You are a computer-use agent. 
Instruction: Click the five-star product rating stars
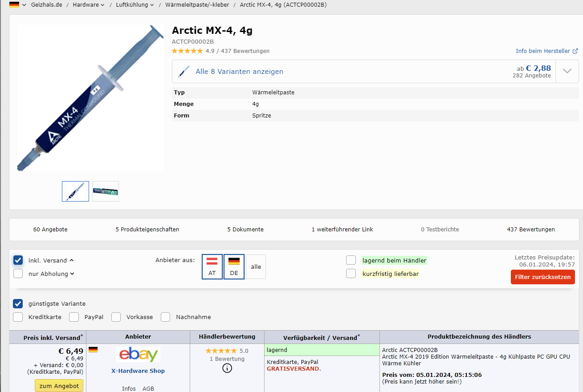(187, 51)
